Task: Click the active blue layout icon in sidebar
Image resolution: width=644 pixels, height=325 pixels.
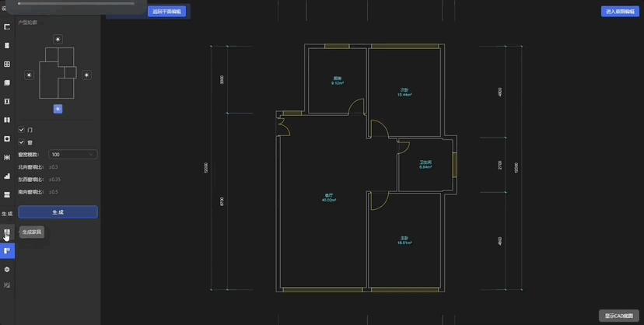Action: coord(7,250)
